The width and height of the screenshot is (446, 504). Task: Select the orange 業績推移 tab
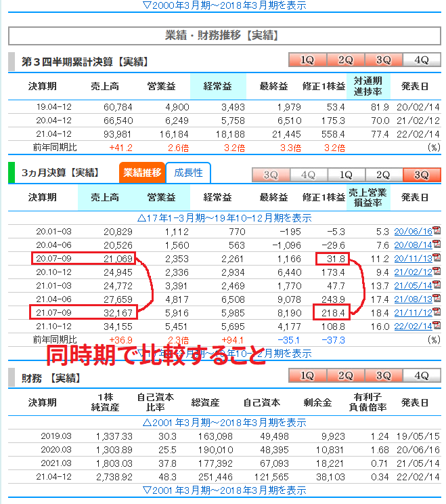tap(141, 173)
